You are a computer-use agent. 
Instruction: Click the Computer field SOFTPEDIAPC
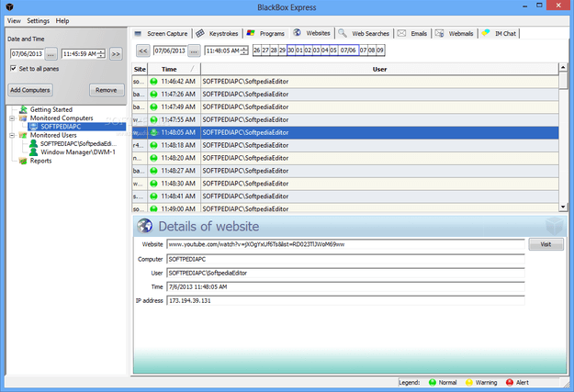pyautogui.click(x=345, y=259)
